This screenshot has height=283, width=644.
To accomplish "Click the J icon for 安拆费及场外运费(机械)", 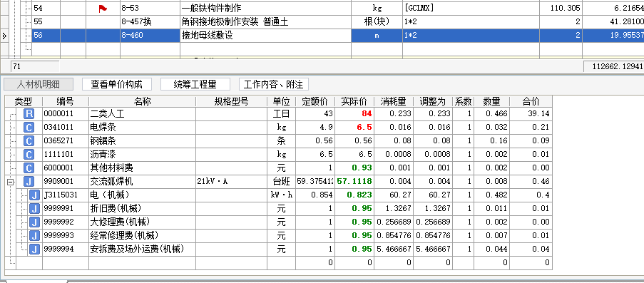I will 34,249.
